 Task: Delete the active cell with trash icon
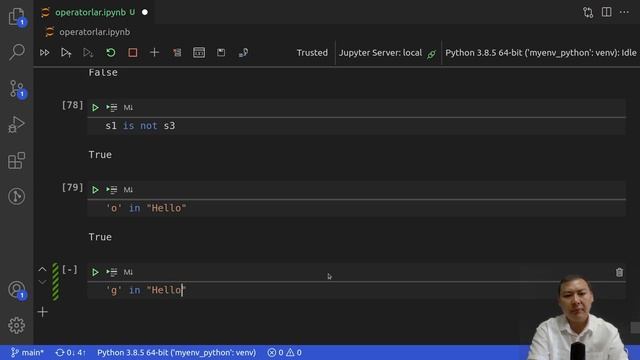pyautogui.click(x=619, y=272)
